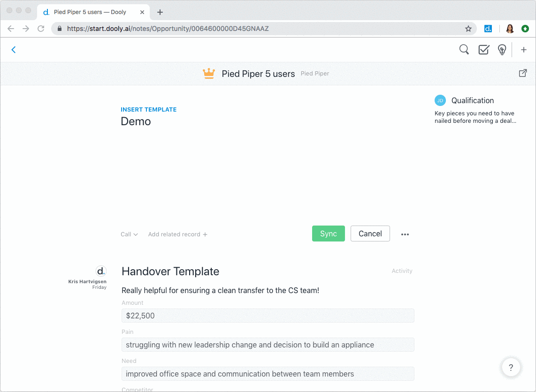Click the plus icon in the header
The width and height of the screenshot is (536, 392).
point(524,50)
